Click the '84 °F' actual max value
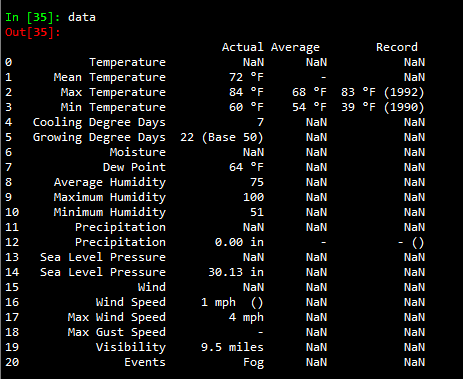Viewport: 463px width, 379px height. (x=246, y=92)
